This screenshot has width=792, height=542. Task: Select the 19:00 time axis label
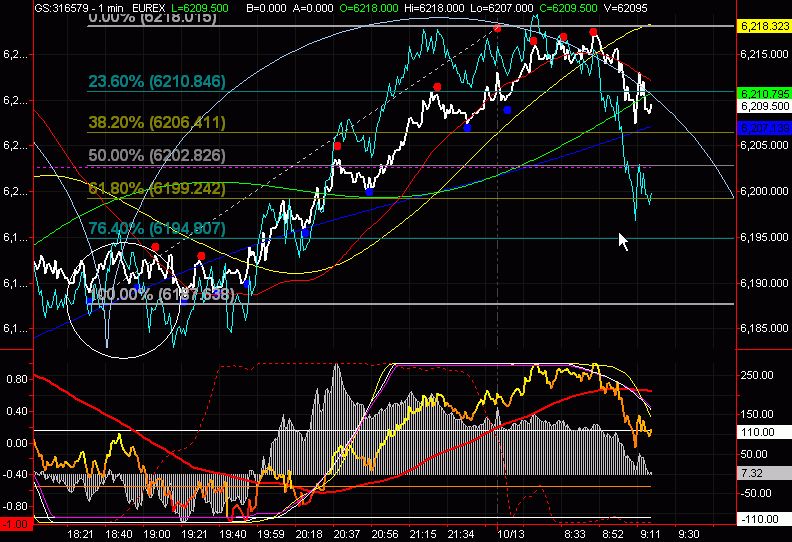coord(157,534)
